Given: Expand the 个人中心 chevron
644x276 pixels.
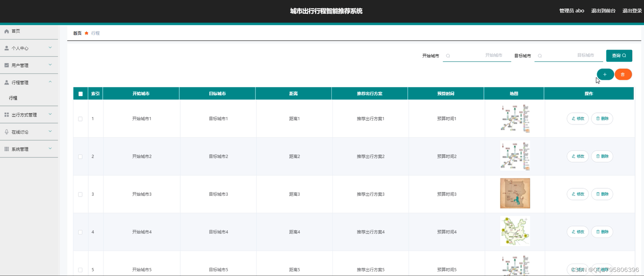Looking at the screenshot, I should [50, 48].
